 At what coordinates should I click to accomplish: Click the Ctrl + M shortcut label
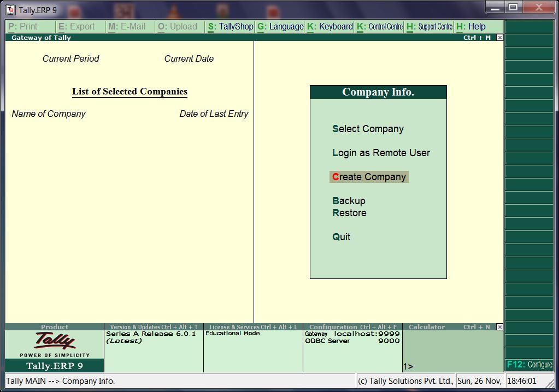(477, 38)
